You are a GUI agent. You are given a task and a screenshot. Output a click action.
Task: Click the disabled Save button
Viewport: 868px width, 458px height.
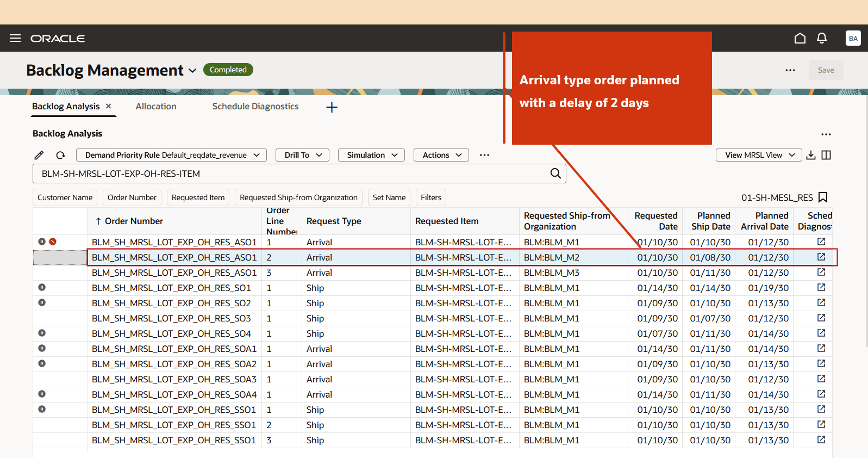(826, 70)
